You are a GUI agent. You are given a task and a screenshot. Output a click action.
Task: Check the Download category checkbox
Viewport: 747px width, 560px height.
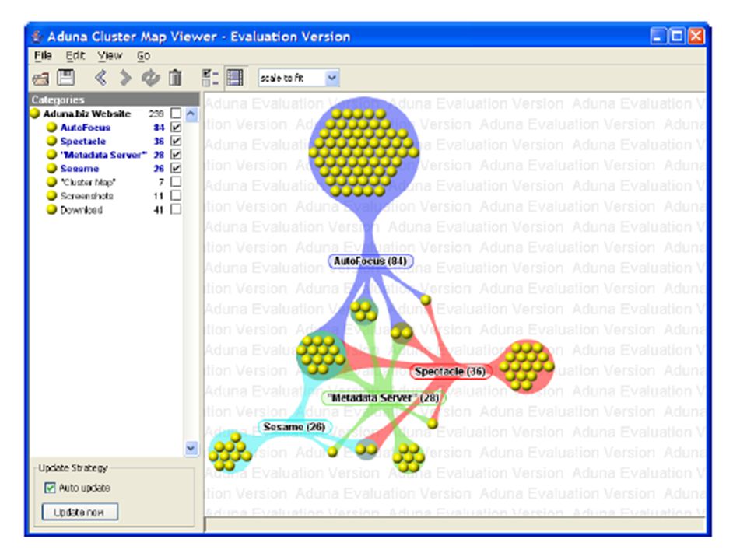coord(176,209)
